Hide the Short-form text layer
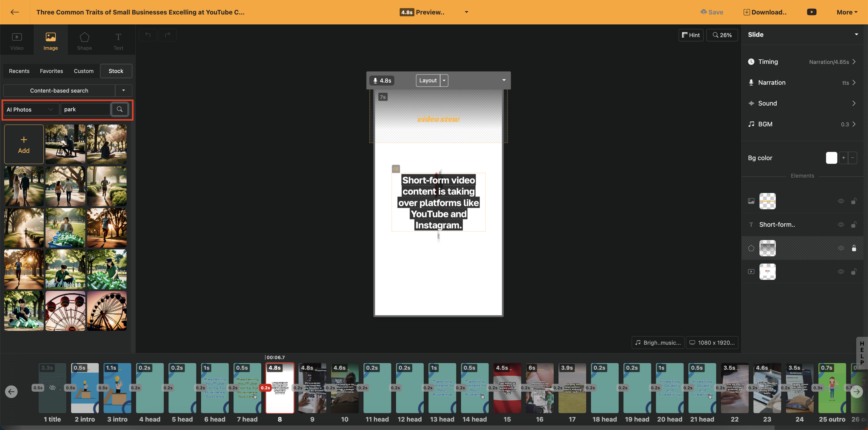 (841, 225)
